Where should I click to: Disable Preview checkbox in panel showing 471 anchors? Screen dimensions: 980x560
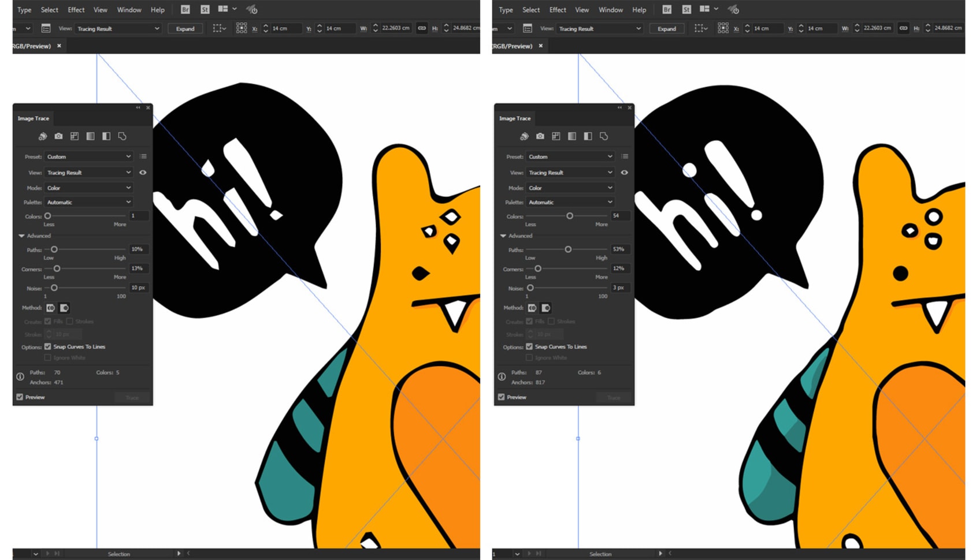pos(20,397)
